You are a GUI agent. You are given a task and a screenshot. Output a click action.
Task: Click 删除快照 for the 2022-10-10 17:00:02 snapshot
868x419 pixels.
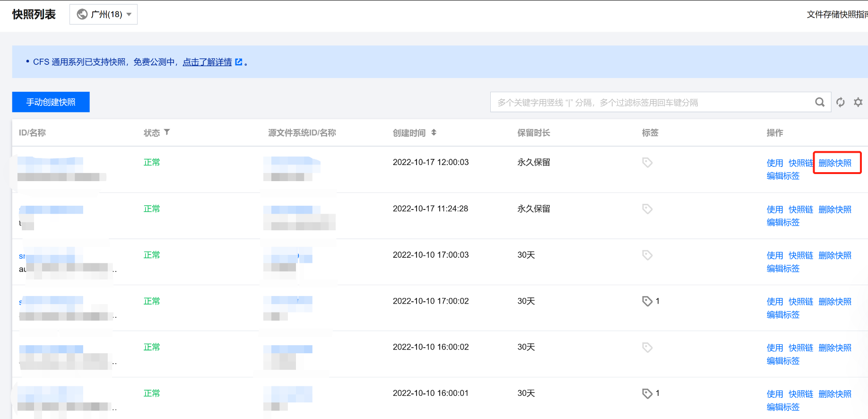[835, 302]
